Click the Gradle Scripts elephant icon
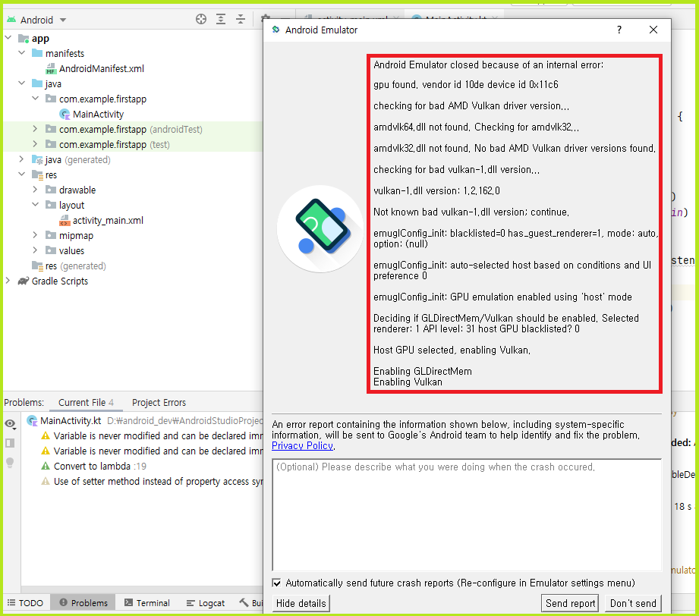699x616 pixels. point(24,281)
